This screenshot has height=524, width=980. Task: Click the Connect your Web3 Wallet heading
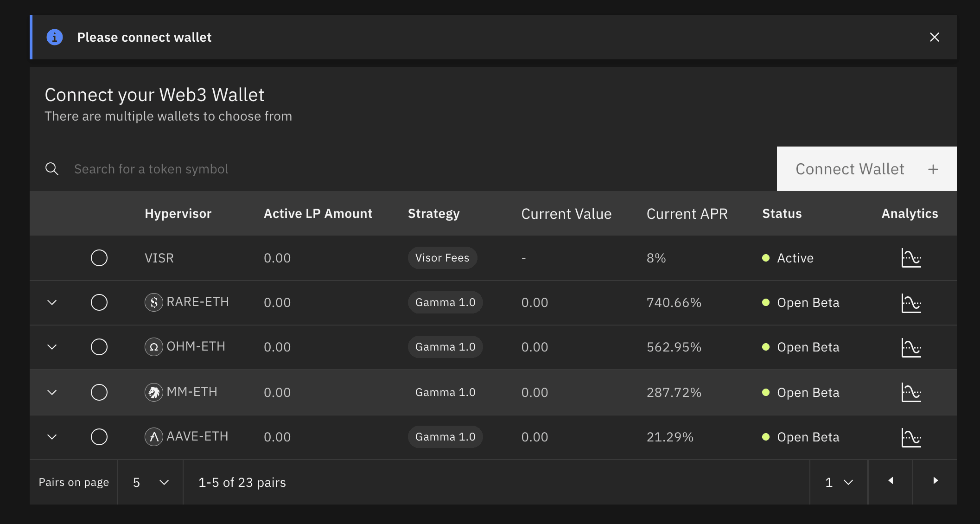tap(154, 95)
